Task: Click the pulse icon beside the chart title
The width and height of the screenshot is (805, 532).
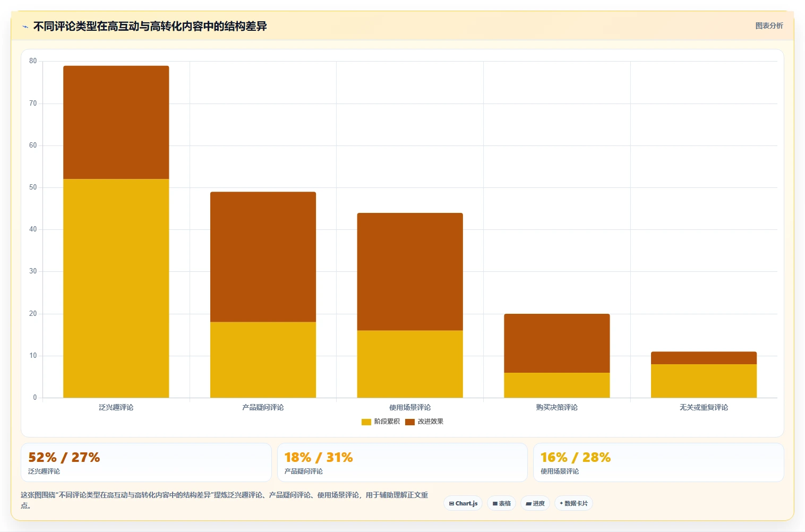Action: coord(25,27)
